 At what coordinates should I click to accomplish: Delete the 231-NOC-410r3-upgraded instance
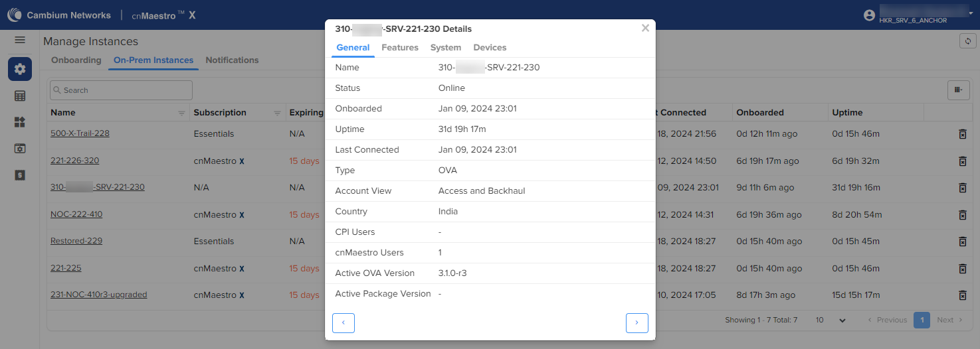tap(962, 295)
